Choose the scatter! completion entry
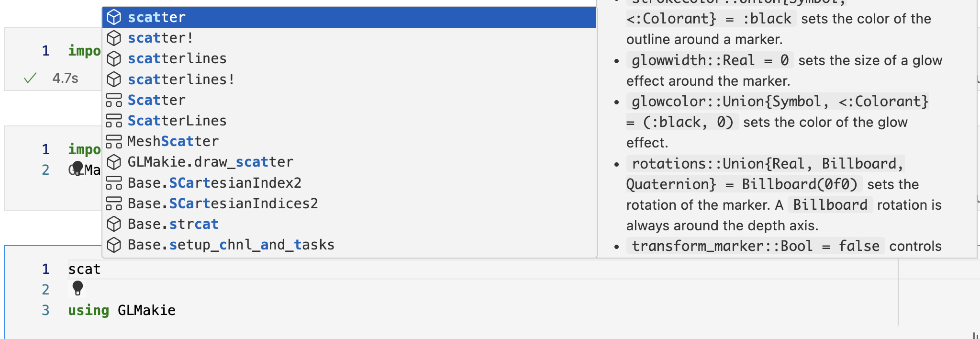Image resolution: width=980 pixels, height=339 pixels. coord(161,38)
